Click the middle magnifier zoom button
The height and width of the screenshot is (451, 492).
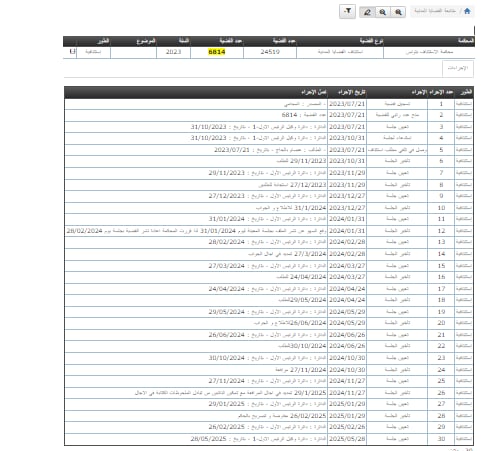pos(383,12)
